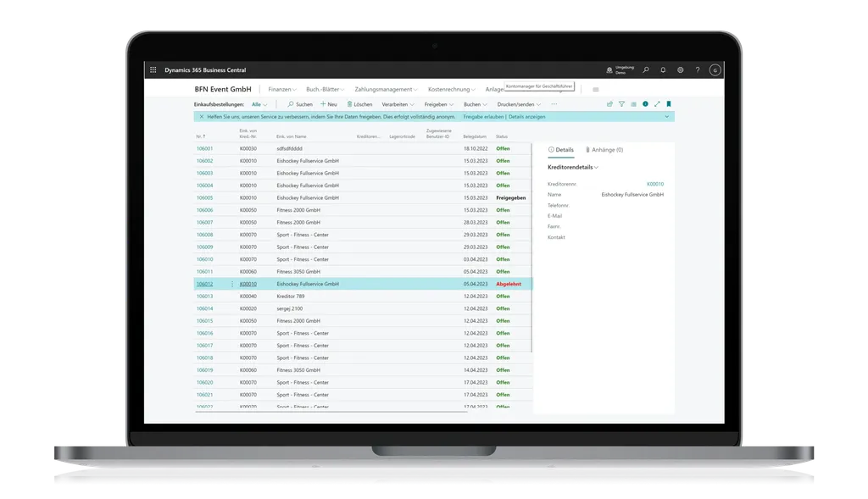
Task: Open the Anlagen navigation menu
Action: pyautogui.click(x=495, y=90)
